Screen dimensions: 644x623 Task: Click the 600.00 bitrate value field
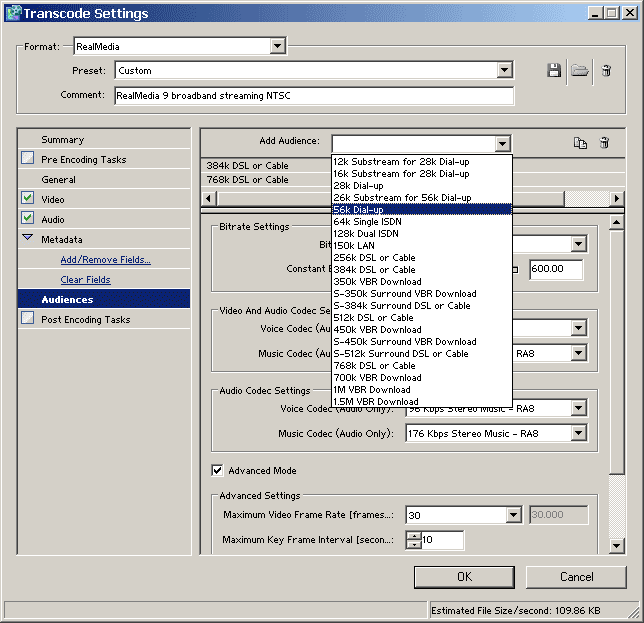coord(556,269)
